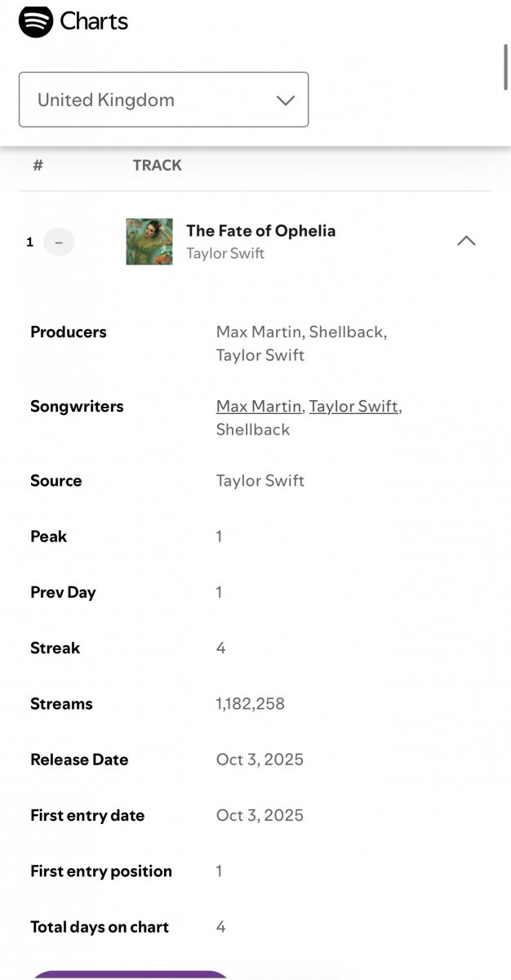The image size is (511, 980).
Task: Open Max Martin songwriter link
Action: (x=260, y=406)
